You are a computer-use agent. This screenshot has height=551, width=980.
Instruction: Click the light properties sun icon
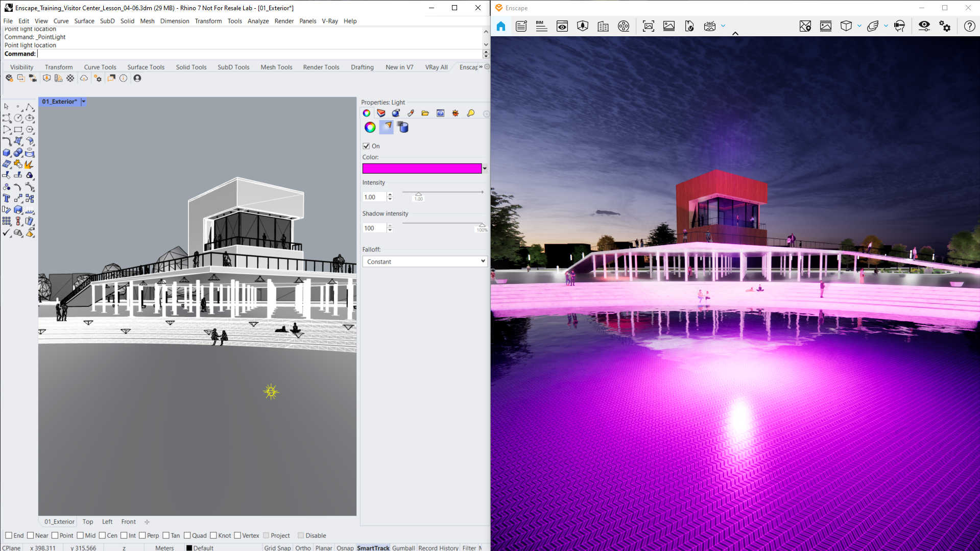pyautogui.click(x=456, y=113)
